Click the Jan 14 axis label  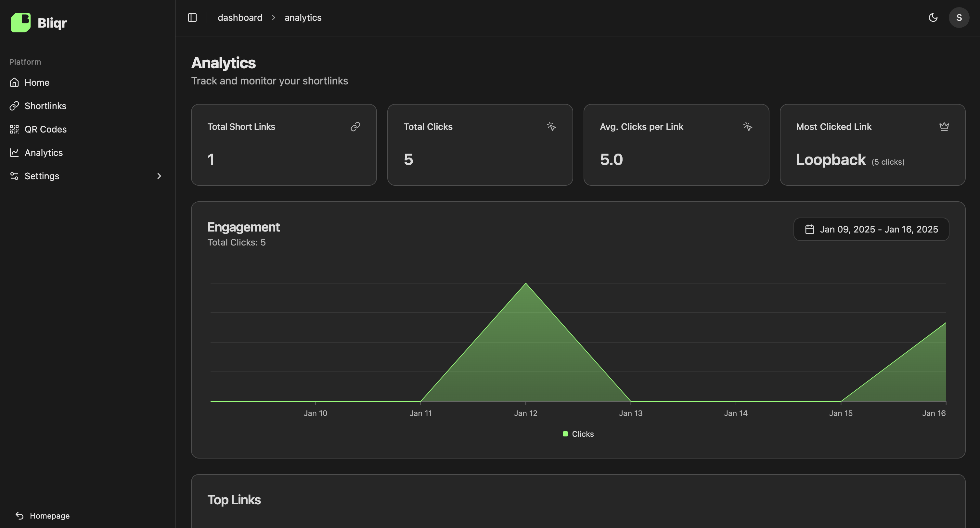tap(736, 413)
